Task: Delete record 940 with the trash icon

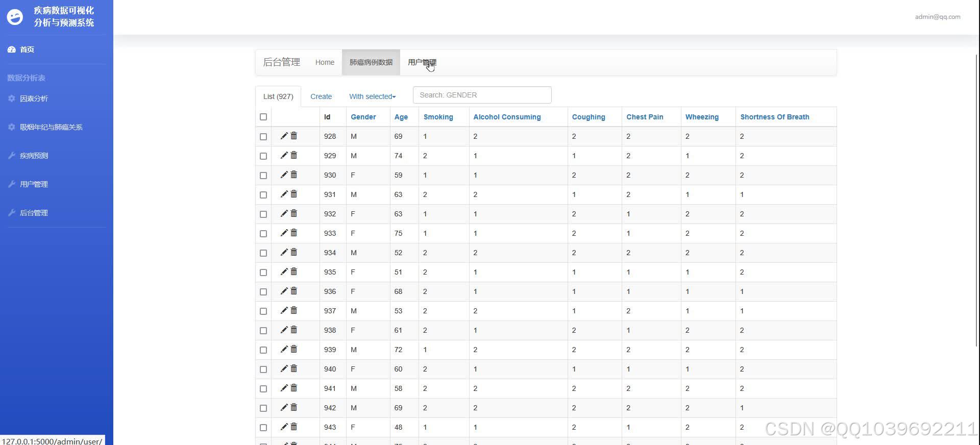Action: point(294,369)
